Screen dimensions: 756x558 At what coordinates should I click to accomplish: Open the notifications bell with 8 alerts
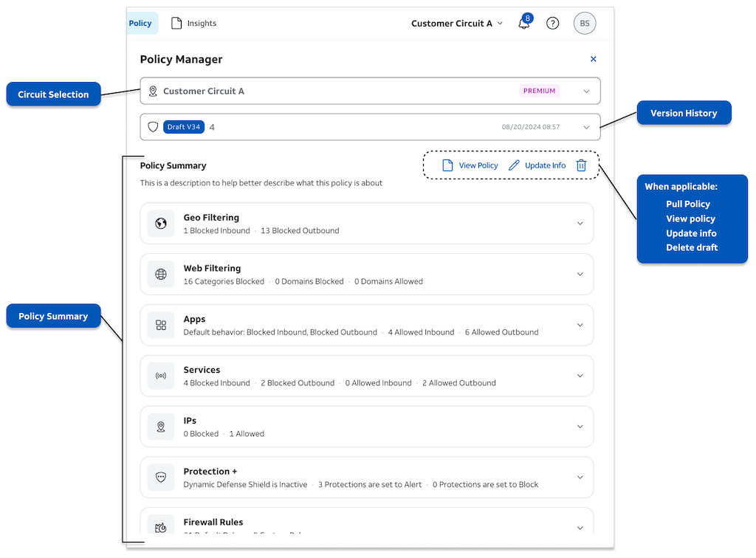524,23
